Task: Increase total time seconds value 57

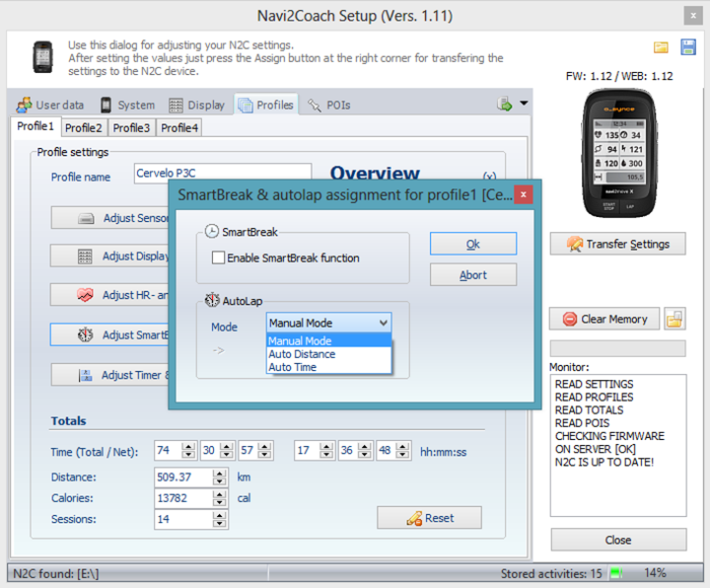Action: [x=265, y=446]
